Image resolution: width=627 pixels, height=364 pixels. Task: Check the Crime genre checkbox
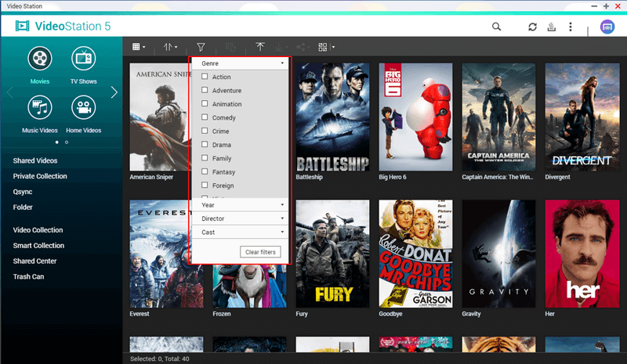point(205,131)
